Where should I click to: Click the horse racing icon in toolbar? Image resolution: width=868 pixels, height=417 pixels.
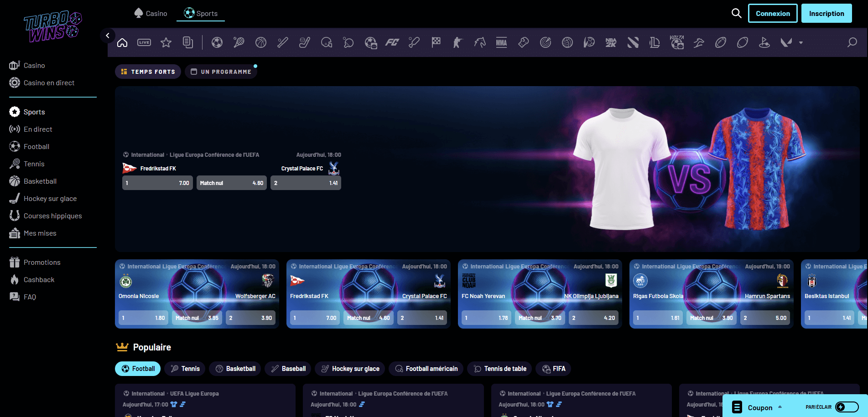coord(479,42)
